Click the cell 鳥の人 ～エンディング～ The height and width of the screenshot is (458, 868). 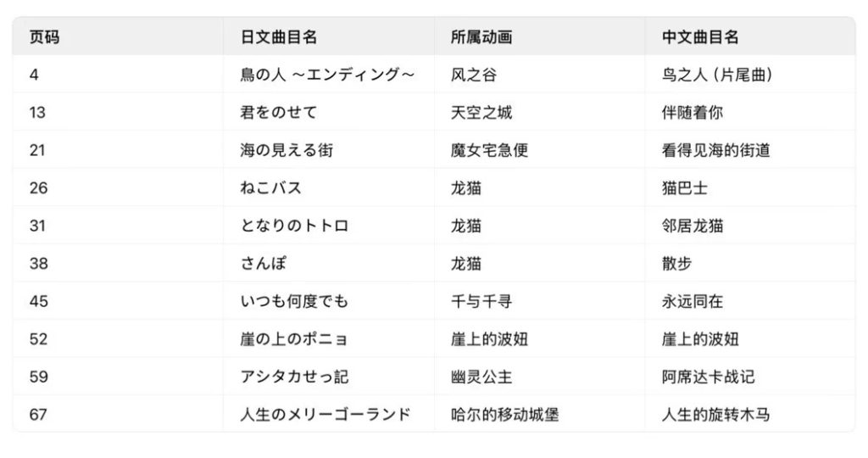(x=327, y=75)
